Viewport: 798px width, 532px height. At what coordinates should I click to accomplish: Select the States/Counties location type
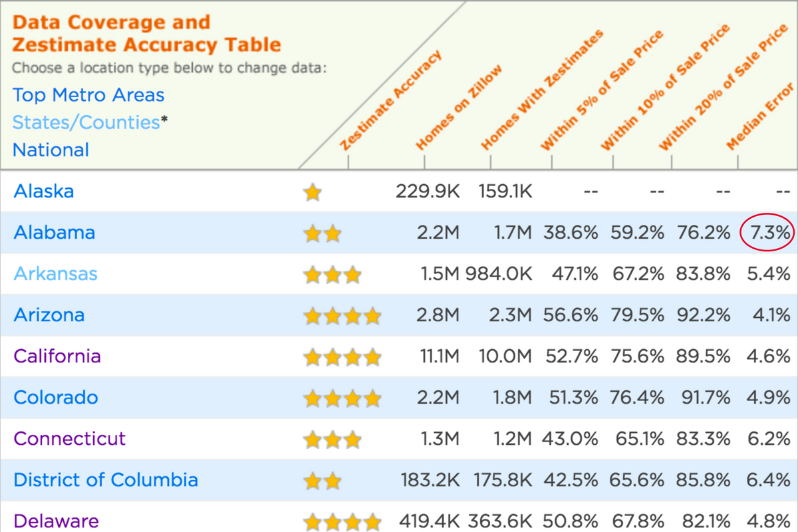click(86, 122)
